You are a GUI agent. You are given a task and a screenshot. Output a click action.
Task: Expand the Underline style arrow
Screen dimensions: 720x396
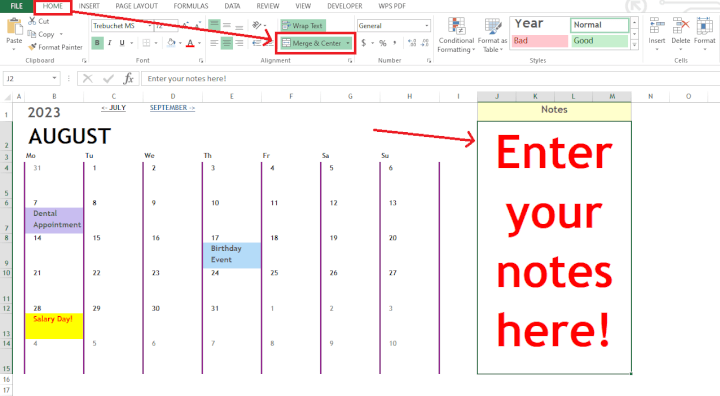(x=132, y=43)
